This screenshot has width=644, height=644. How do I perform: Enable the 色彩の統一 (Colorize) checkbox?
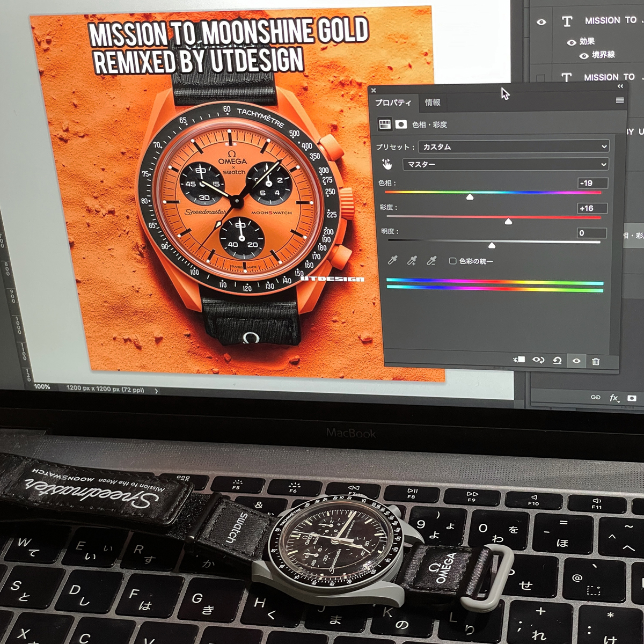pos(452,261)
